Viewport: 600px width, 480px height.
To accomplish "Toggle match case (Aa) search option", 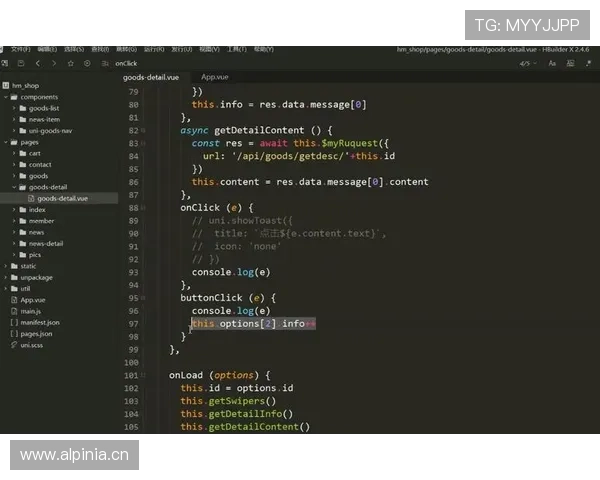I will 552,63.
